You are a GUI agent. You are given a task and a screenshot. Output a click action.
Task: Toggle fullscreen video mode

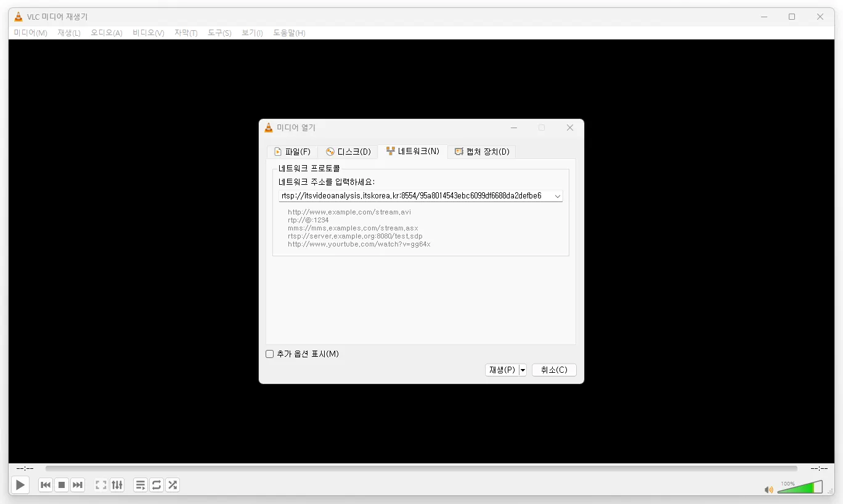[x=101, y=485]
